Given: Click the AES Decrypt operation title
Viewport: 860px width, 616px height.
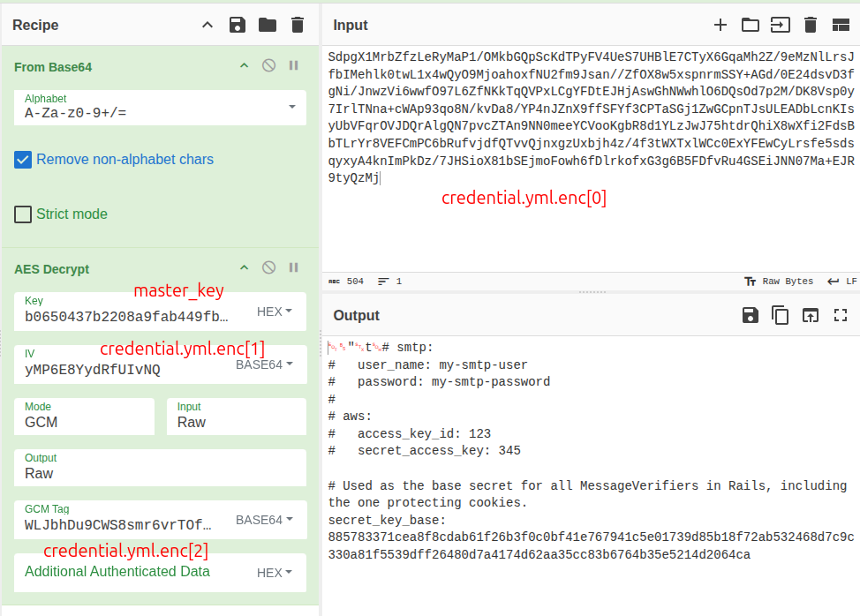Looking at the screenshot, I should point(51,269).
